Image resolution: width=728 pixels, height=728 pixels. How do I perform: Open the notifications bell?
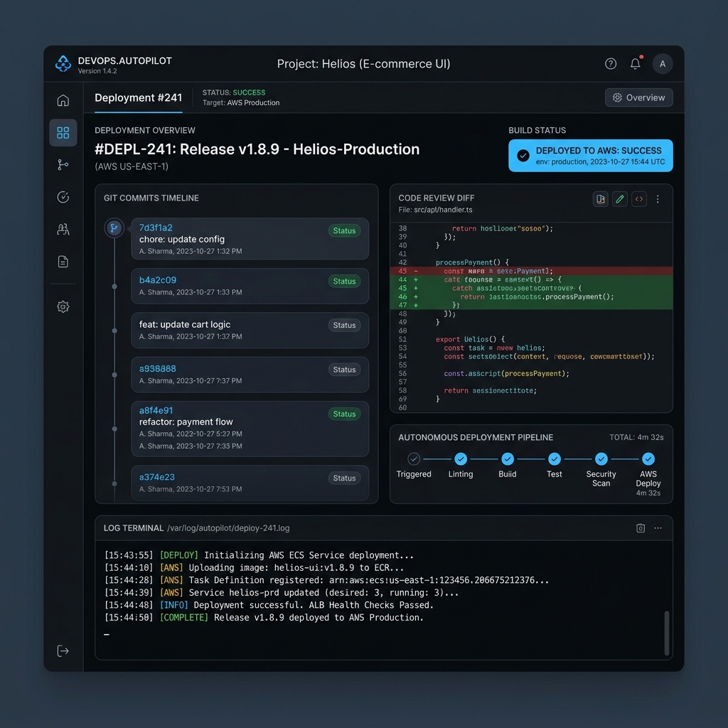click(x=636, y=63)
